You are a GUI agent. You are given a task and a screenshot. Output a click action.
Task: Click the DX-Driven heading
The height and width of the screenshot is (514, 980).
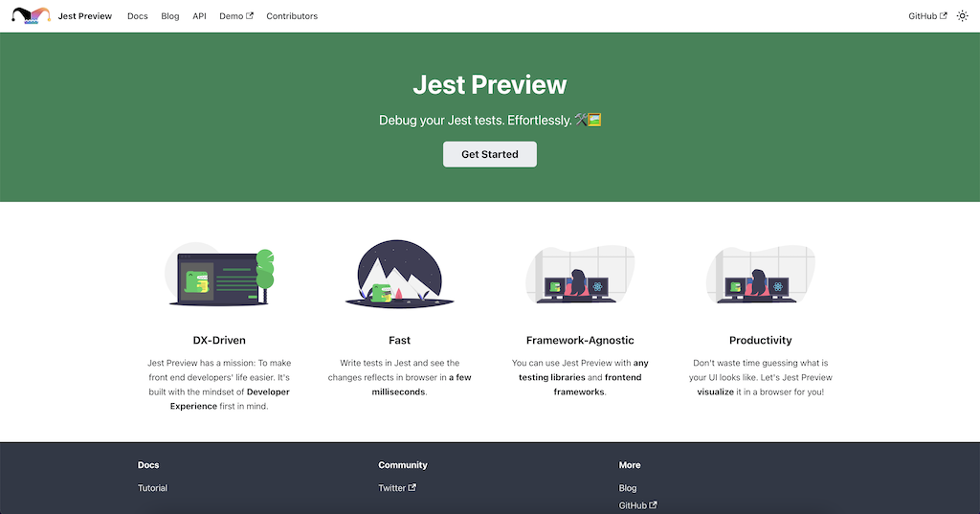click(219, 340)
